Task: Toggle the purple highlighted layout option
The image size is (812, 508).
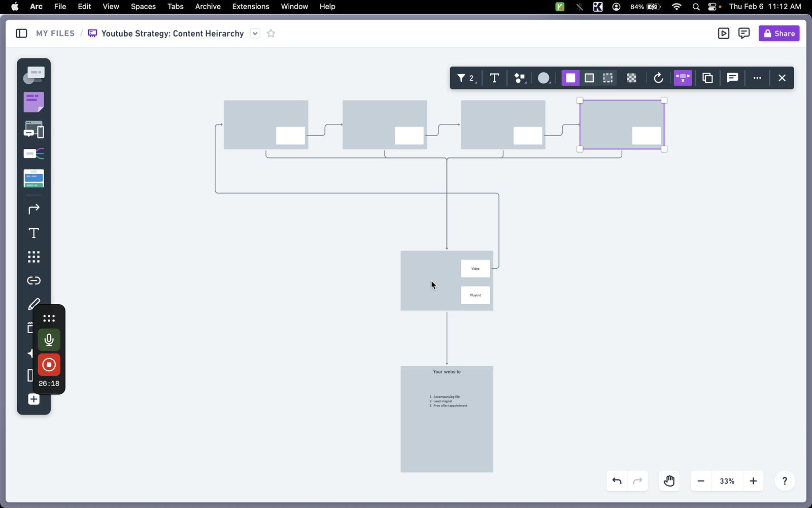Action: pyautogui.click(x=683, y=78)
